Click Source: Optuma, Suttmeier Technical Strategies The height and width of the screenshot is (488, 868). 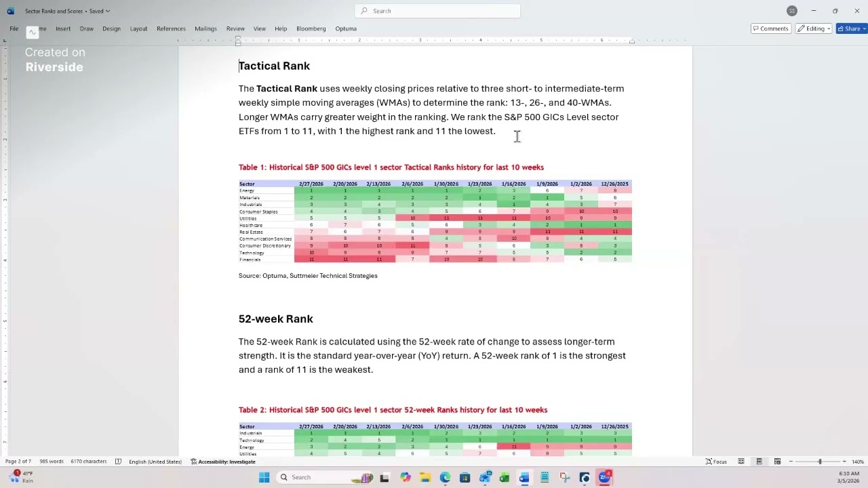(308, 276)
